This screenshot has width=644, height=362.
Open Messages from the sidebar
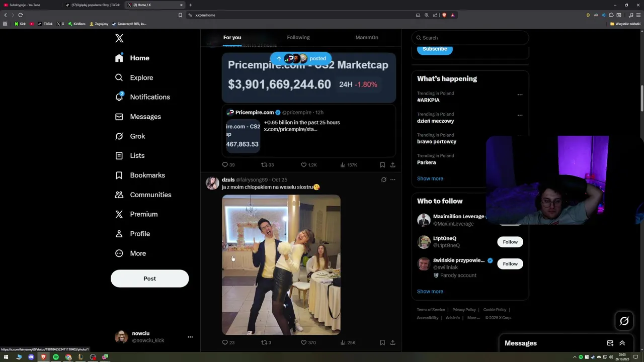coord(138,117)
